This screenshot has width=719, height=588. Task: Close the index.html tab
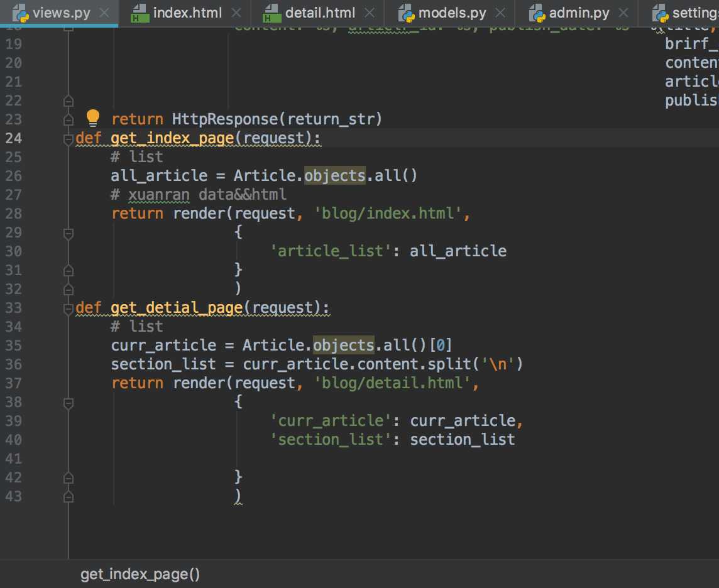pyautogui.click(x=236, y=13)
